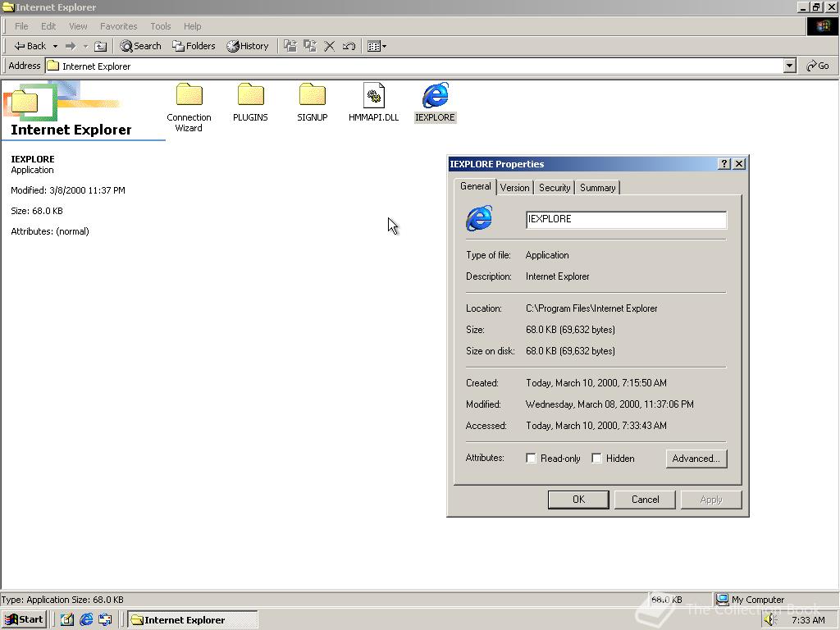Open the File menu

pyautogui.click(x=21, y=26)
